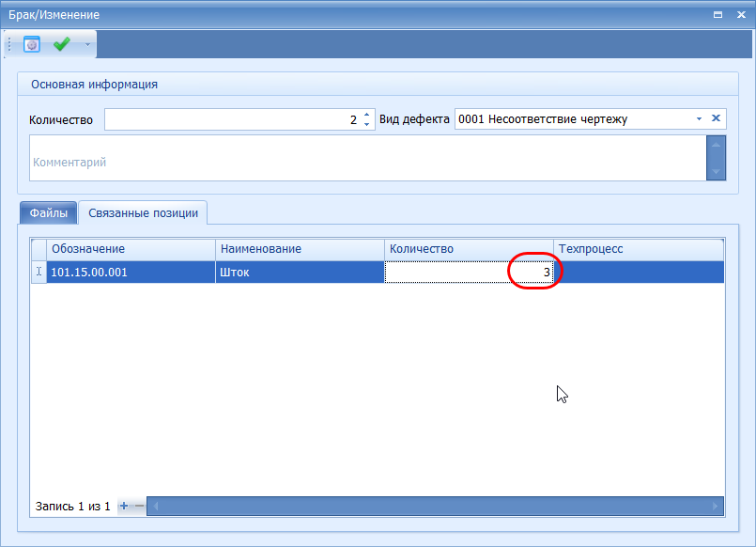Click the Наименование column header
Screen dimensions: 756x547
(x=300, y=248)
